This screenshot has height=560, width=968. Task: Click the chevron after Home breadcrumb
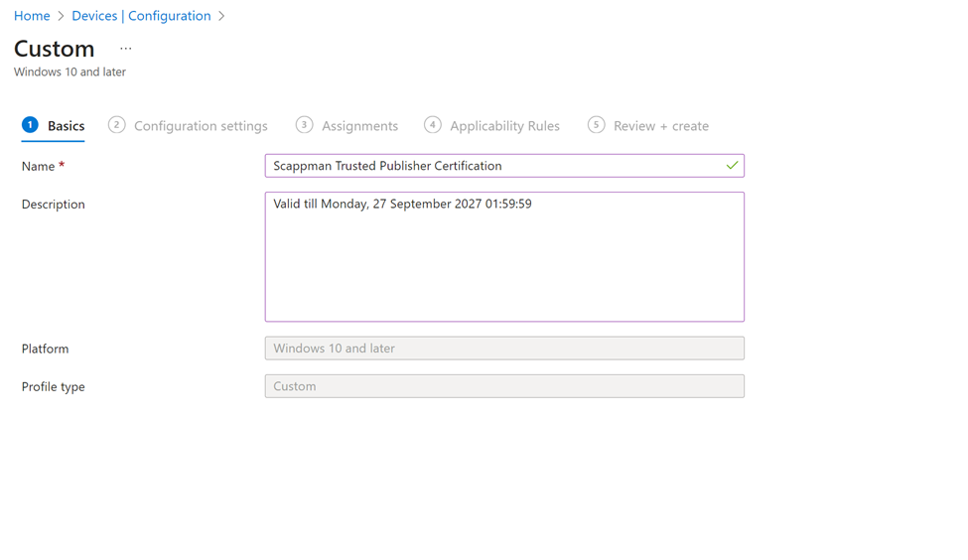61,16
